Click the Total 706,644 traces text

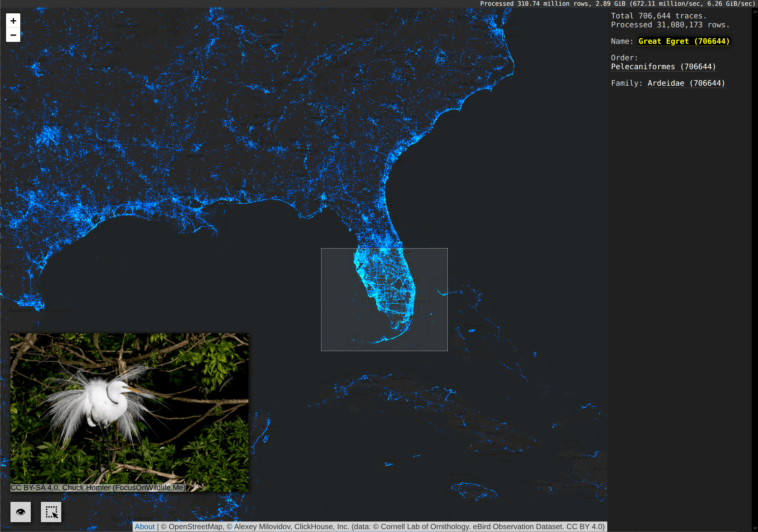tap(658, 16)
